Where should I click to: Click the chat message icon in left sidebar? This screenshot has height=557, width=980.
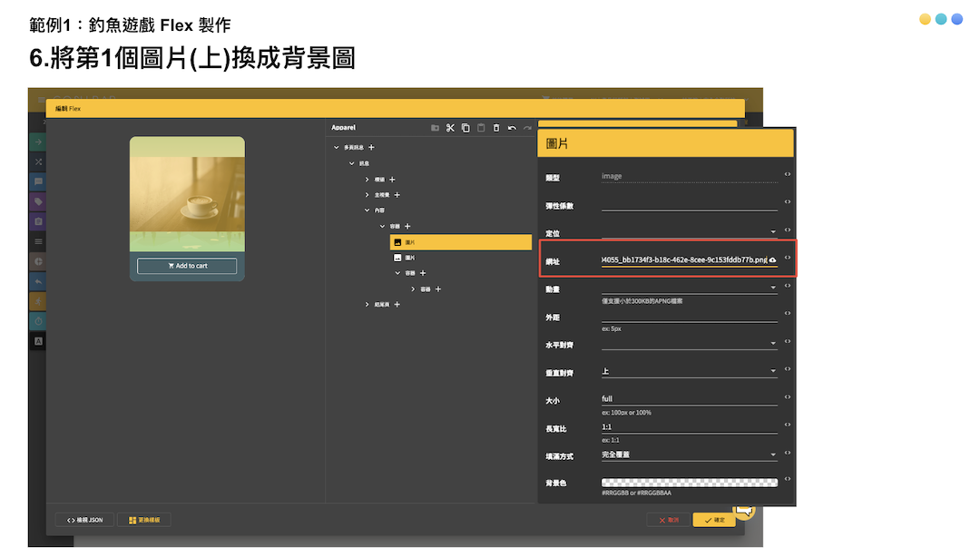tap(38, 182)
